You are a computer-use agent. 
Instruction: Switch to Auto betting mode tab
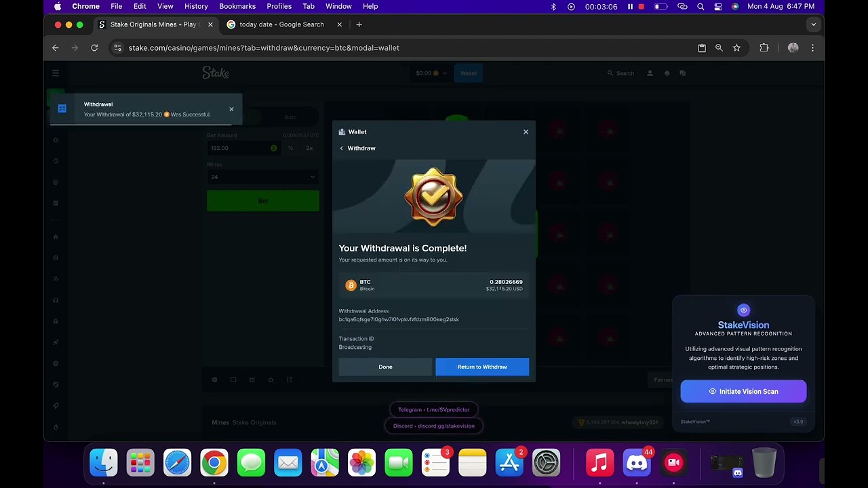click(290, 117)
